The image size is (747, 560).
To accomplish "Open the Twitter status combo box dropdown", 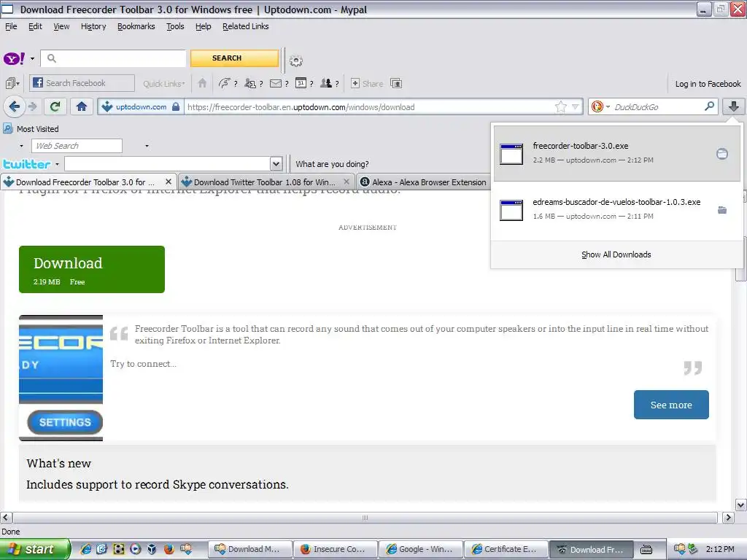I will [276, 164].
